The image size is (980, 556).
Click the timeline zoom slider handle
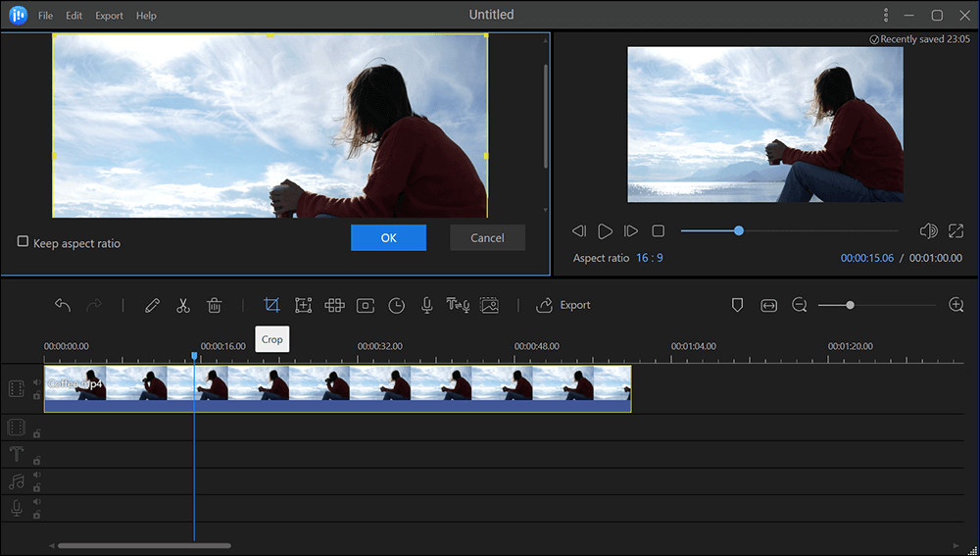(850, 305)
